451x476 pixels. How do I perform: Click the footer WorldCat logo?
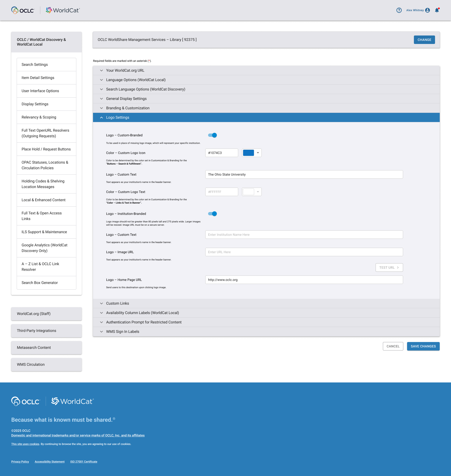click(72, 401)
